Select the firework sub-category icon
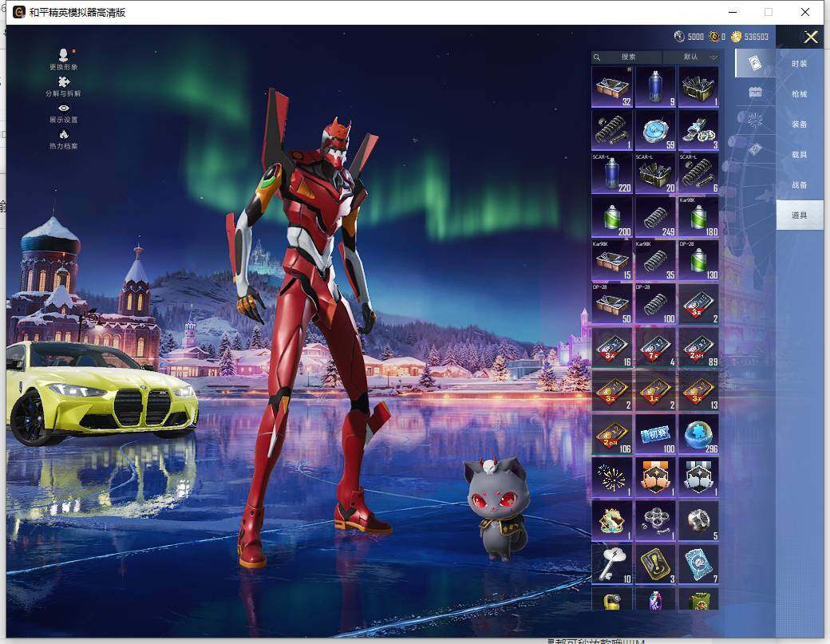 [x=755, y=121]
